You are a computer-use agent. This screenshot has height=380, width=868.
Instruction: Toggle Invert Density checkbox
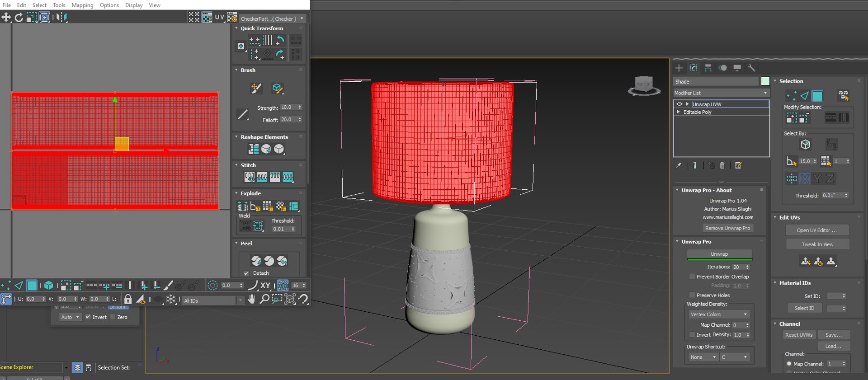[x=692, y=334]
